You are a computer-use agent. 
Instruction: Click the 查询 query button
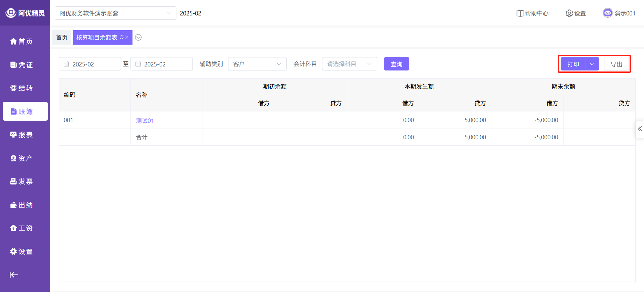coord(396,64)
